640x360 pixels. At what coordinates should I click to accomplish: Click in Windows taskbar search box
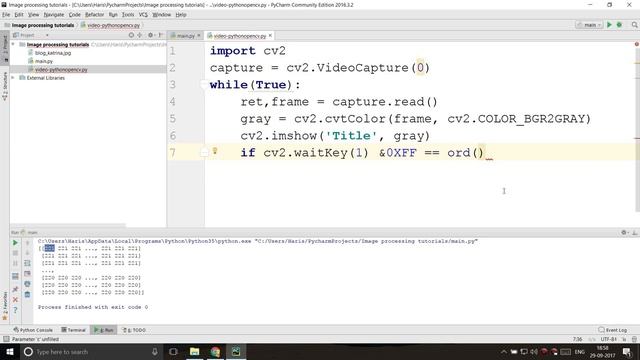tap(90, 351)
